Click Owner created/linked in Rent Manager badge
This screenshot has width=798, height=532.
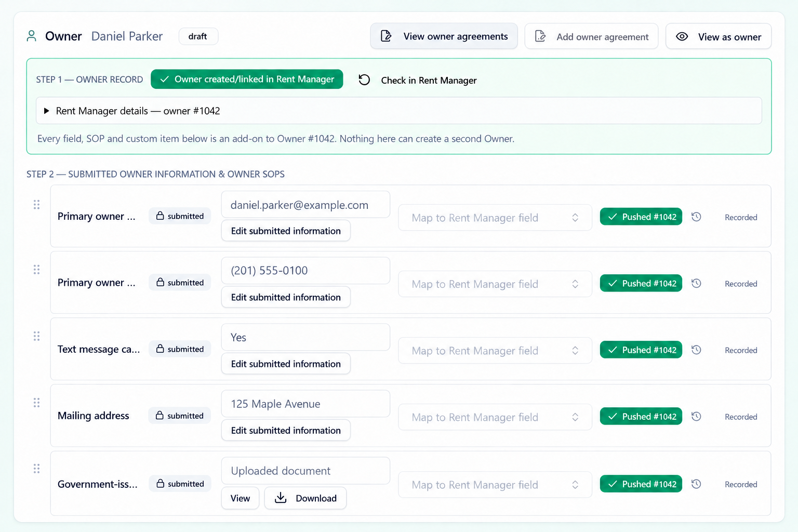pos(247,79)
